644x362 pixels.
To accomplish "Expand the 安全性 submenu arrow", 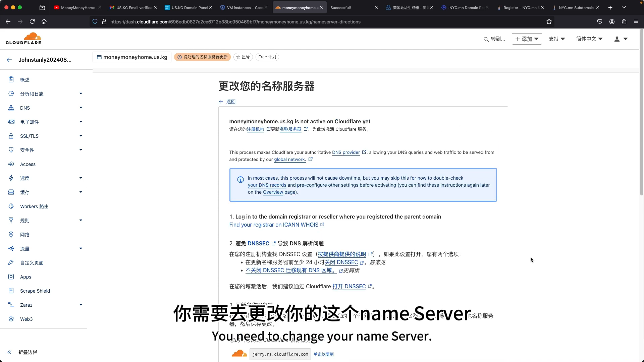I will point(81,150).
